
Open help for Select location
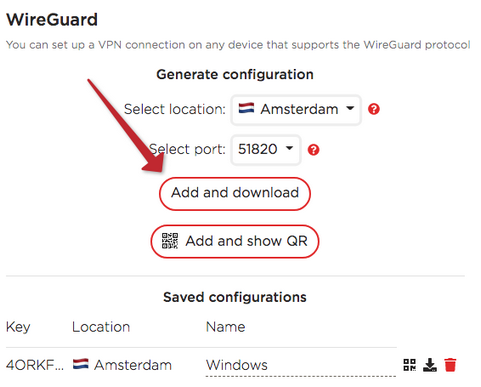tap(374, 109)
